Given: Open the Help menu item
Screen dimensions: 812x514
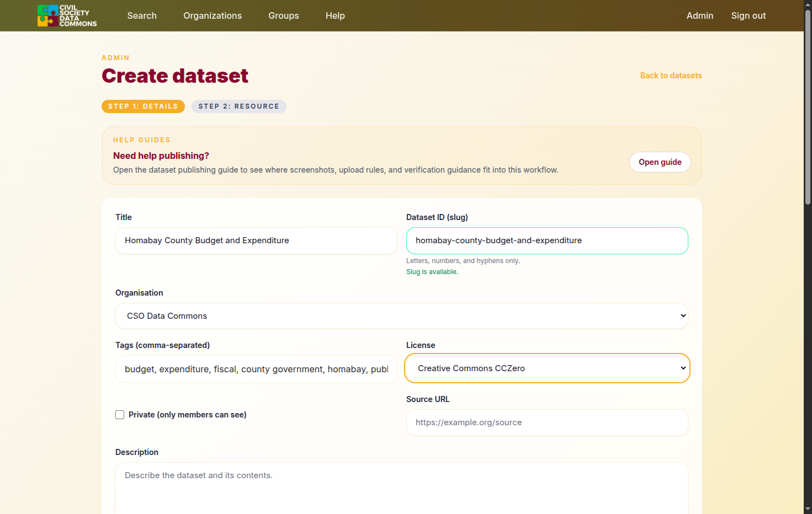Looking at the screenshot, I should tap(335, 15).
